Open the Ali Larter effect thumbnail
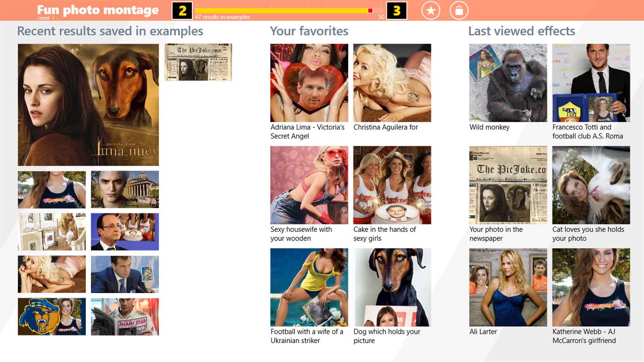 (508, 287)
